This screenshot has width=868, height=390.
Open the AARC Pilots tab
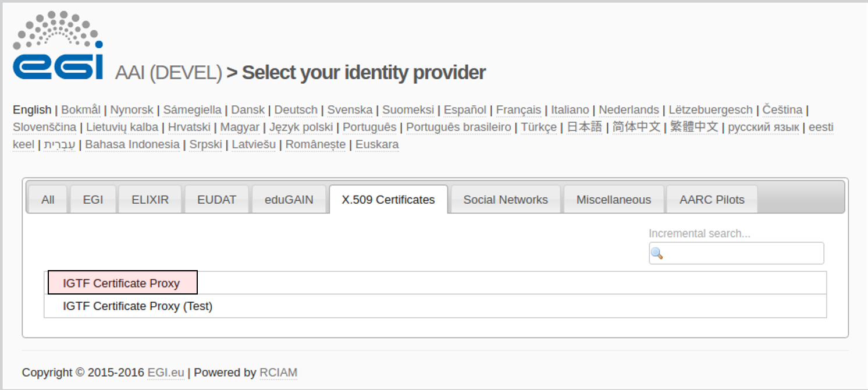tap(712, 200)
